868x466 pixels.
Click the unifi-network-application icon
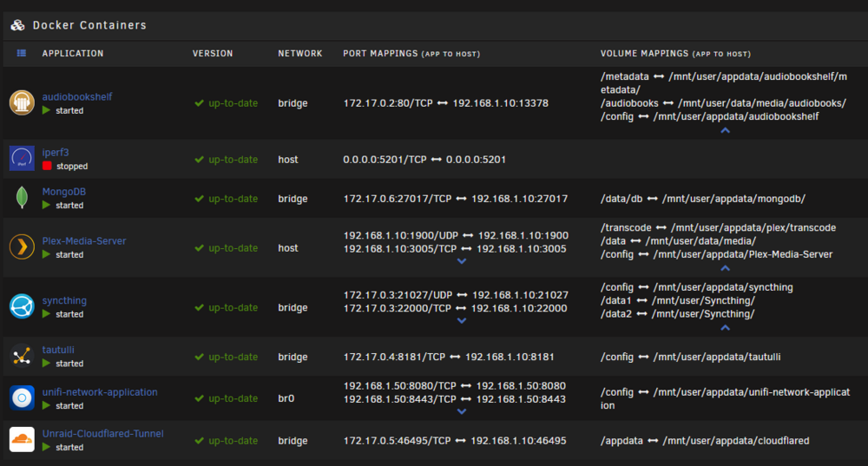coord(22,398)
